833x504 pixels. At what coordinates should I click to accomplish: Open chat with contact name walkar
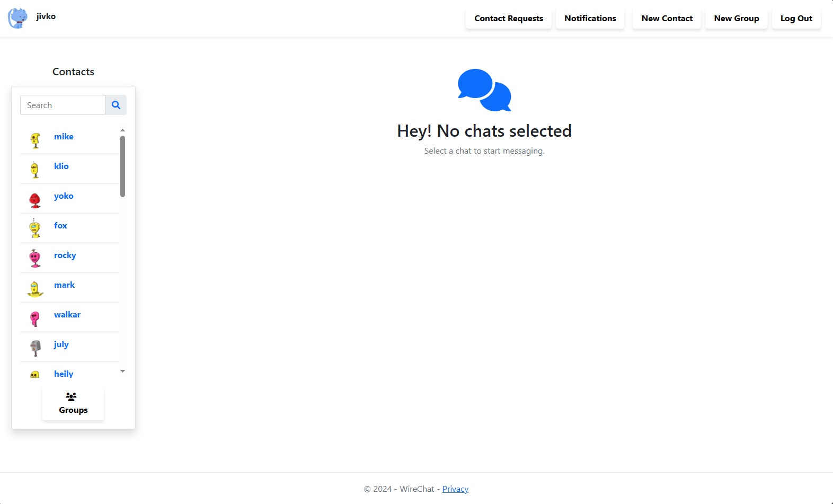(67, 315)
